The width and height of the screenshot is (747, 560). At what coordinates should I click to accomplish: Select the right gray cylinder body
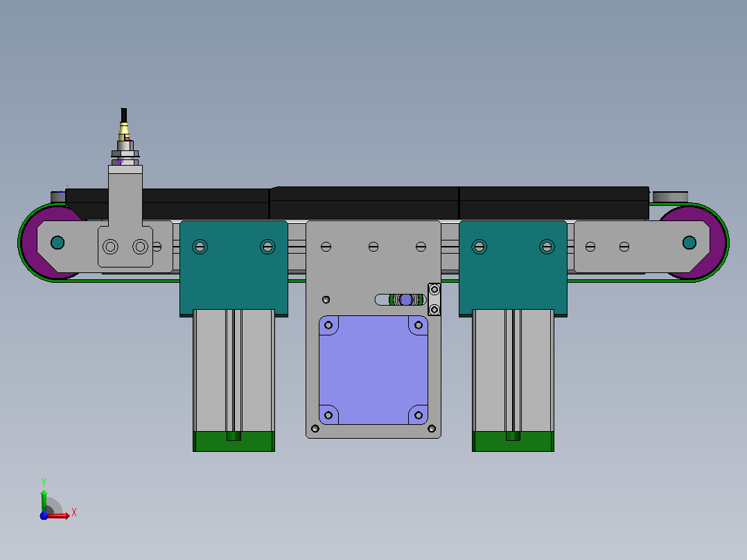(513, 370)
